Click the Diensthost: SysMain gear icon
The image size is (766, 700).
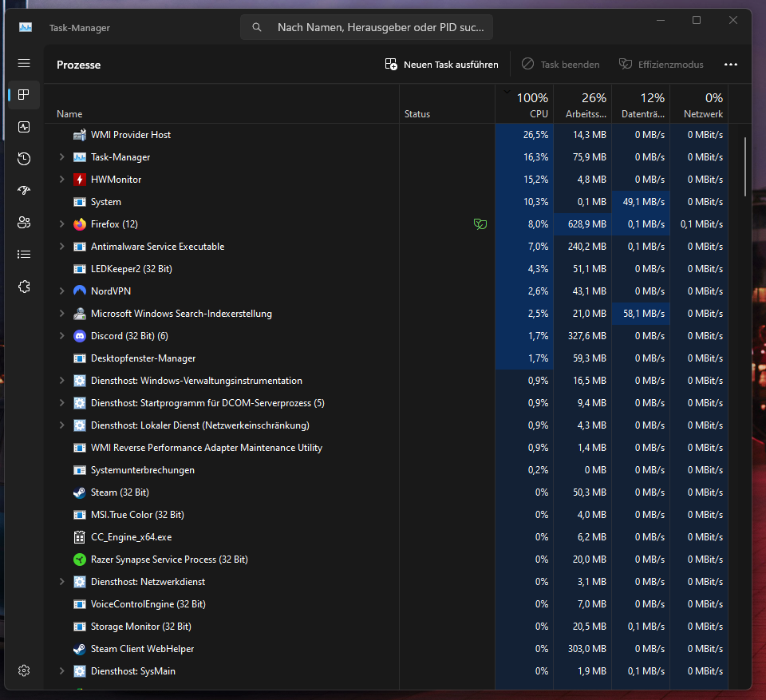click(80, 671)
